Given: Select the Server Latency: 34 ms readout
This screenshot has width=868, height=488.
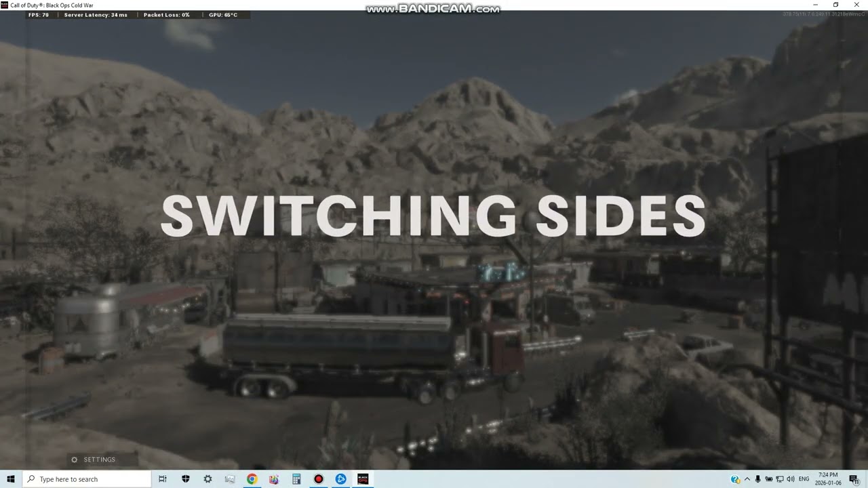Looking at the screenshot, I should pos(96,14).
